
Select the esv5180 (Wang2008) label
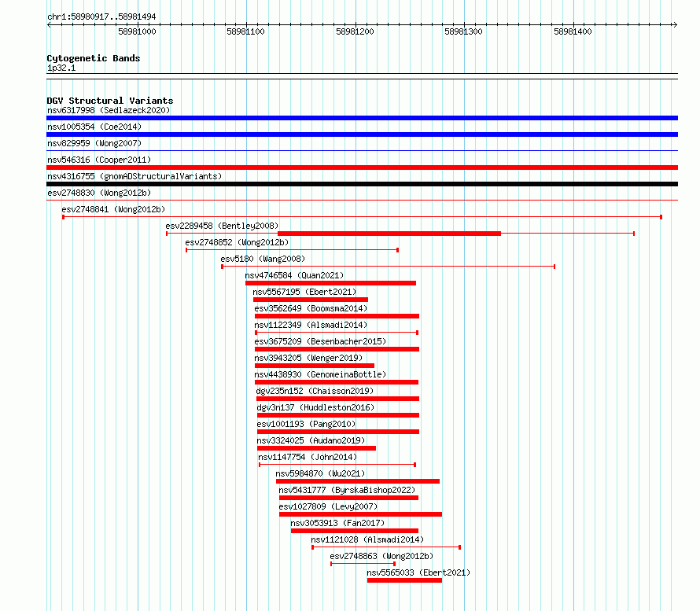pyautogui.click(x=263, y=259)
